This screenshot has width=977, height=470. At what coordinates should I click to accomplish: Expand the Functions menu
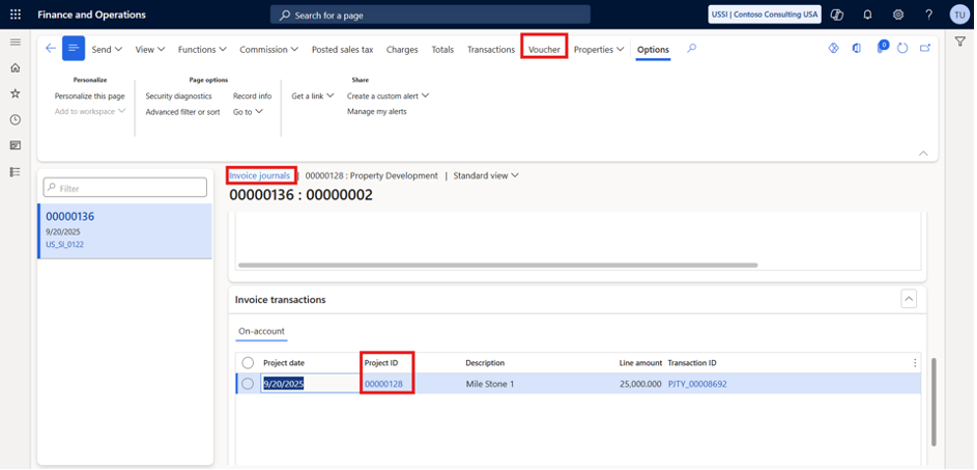coord(202,49)
